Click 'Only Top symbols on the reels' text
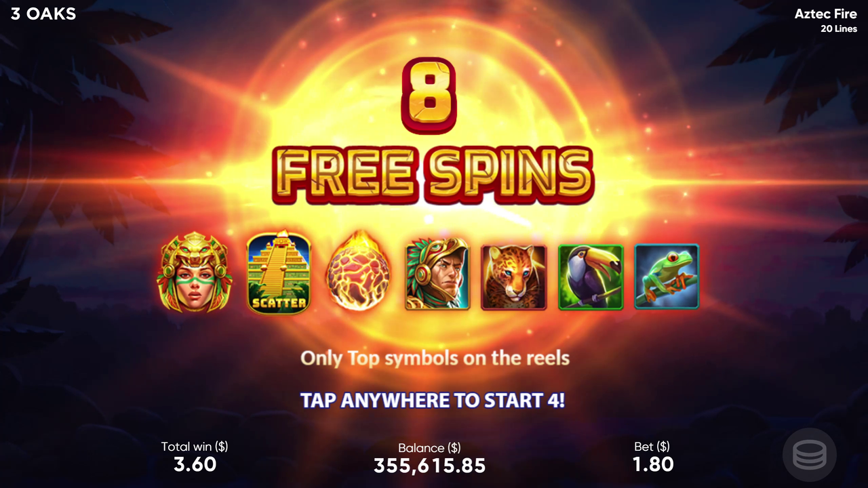The width and height of the screenshot is (868, 488). coord(435,358)
